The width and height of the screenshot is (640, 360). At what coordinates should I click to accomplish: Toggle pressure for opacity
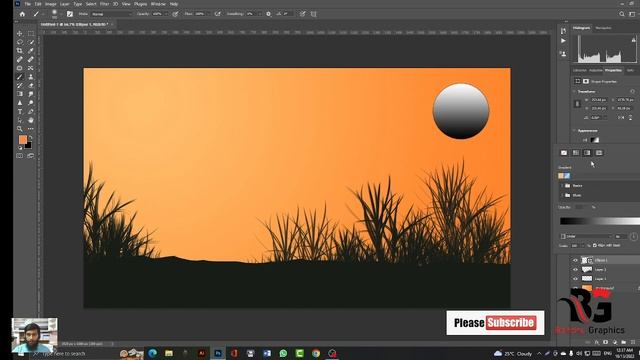[175, 14]
